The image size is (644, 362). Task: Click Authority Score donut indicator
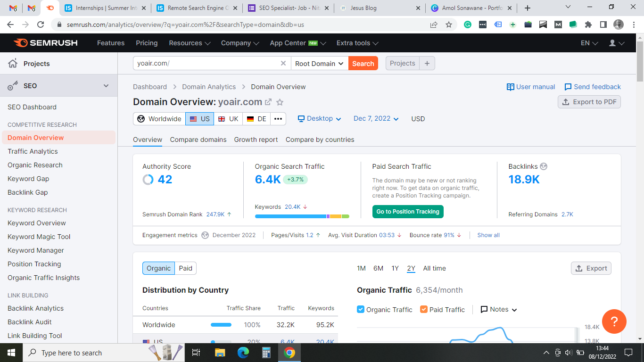[x=148, y=180]
